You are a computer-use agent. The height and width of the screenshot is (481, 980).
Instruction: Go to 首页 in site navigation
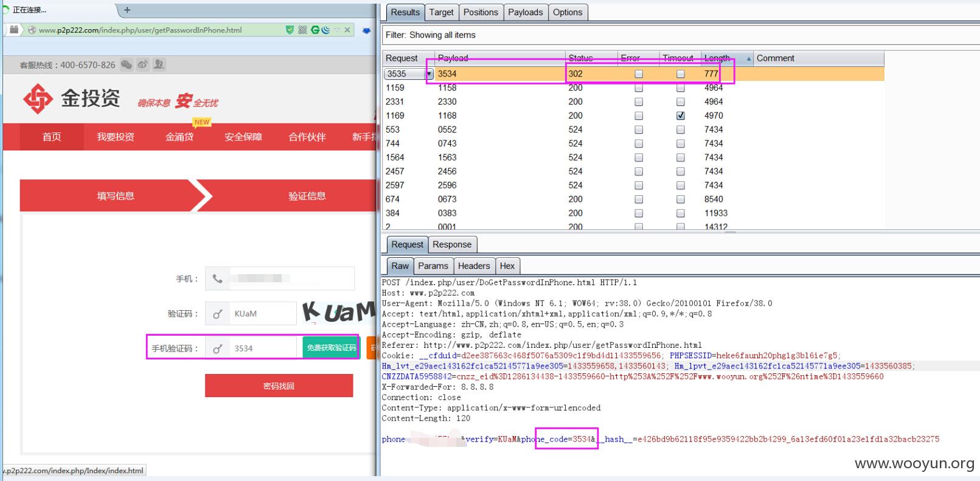52,137
